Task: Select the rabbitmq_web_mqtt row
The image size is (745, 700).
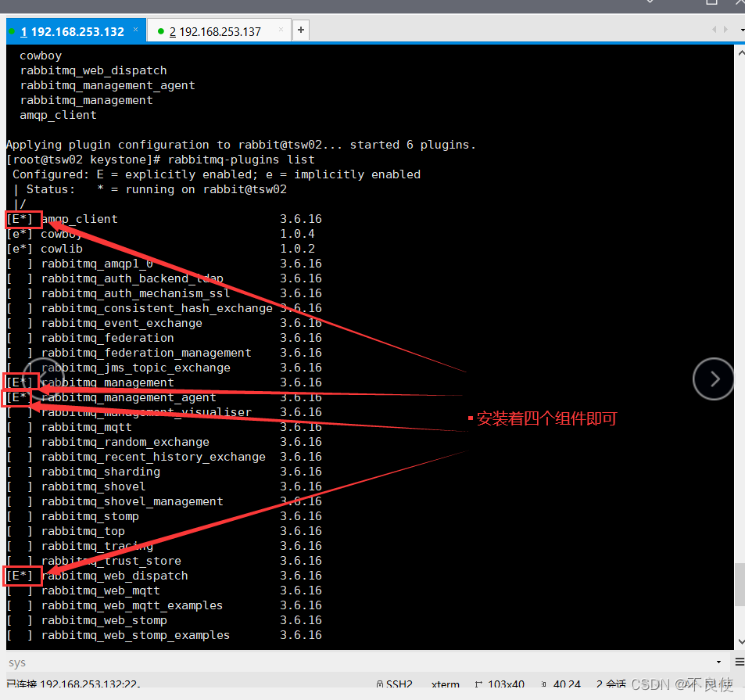Action: [x=164, y=591]
